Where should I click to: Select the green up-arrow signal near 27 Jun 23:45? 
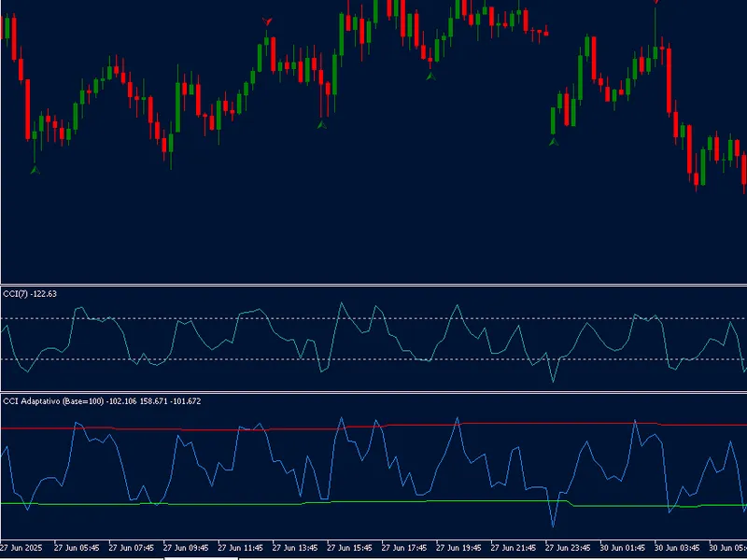pyautogui.click(x=553, y=142)
